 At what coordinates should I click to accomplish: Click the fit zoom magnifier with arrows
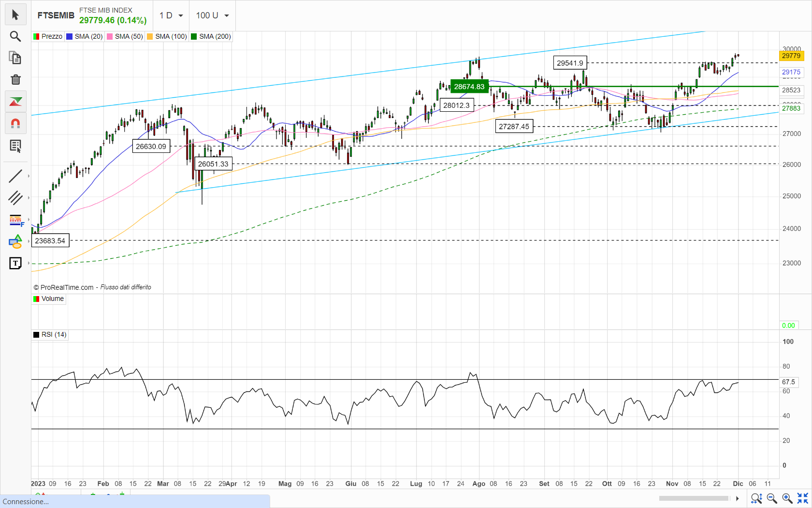(756, 498)
